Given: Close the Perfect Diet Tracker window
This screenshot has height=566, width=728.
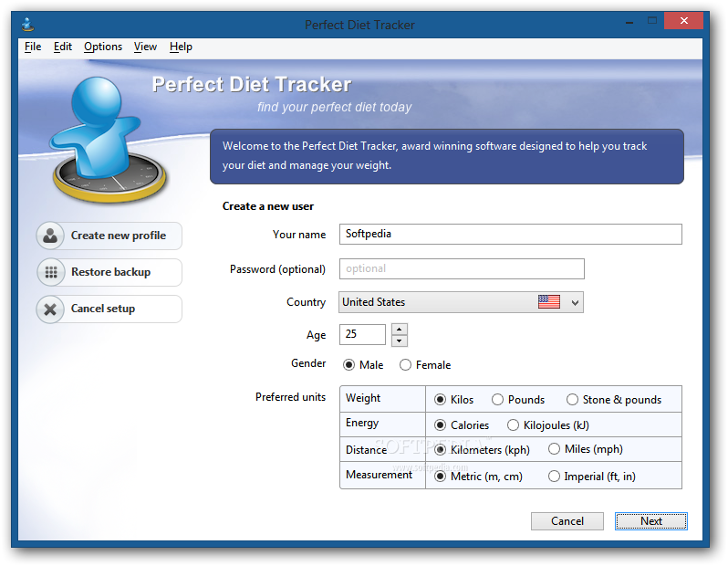Looking at the screenshot, I should point(683,20).
